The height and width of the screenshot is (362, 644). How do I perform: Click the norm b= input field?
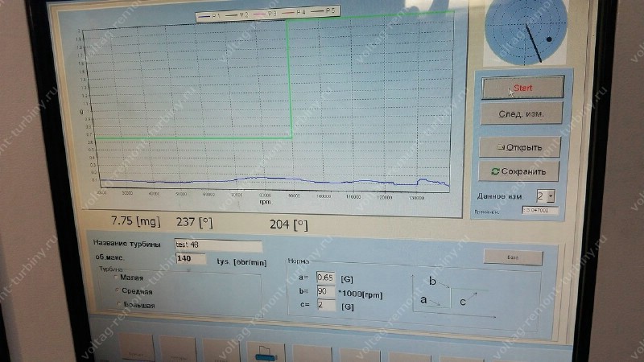pyautogui.click(x=326, y=291)
